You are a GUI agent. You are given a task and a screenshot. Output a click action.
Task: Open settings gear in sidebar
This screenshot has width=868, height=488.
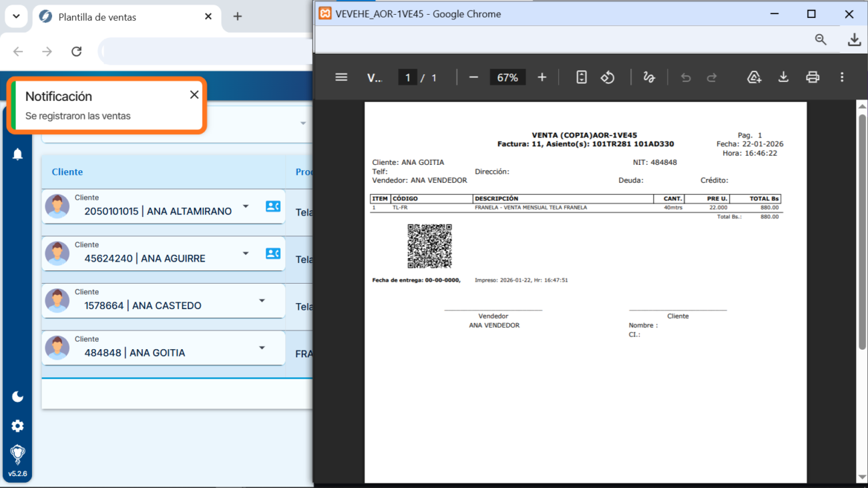[x=17, y=426]
